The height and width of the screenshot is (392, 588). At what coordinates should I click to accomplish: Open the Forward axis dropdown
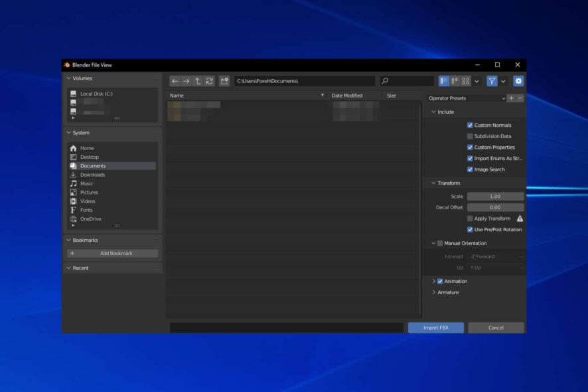495,256
